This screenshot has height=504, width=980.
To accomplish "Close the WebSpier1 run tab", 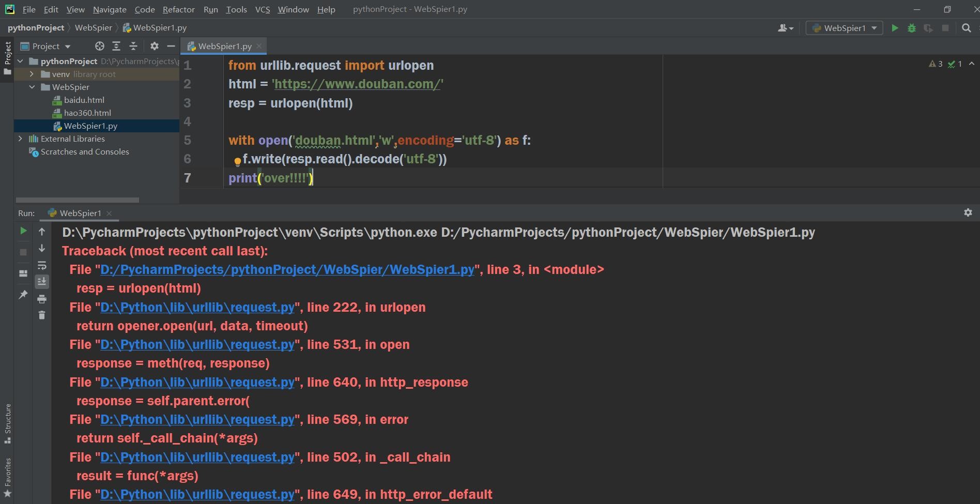I will pos(109,213).
